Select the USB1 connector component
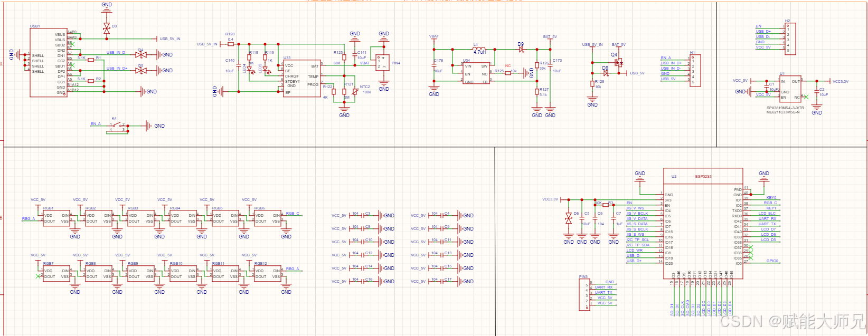 click(49, 63)
